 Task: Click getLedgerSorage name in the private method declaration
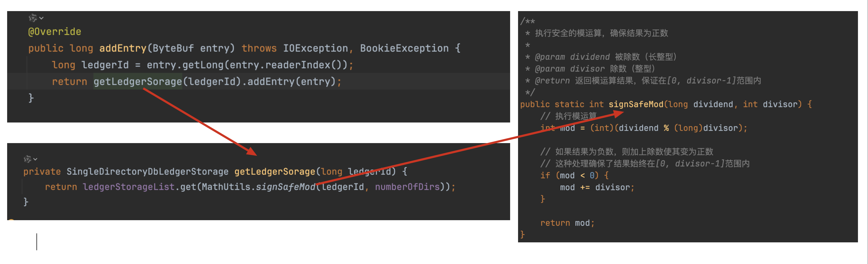click(x=275, y=172)
